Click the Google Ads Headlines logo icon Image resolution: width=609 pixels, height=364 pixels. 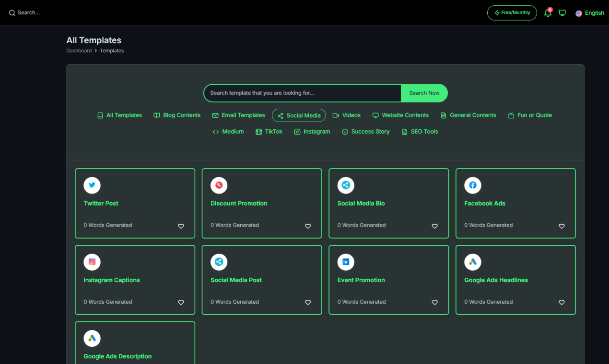coord(473,262)
